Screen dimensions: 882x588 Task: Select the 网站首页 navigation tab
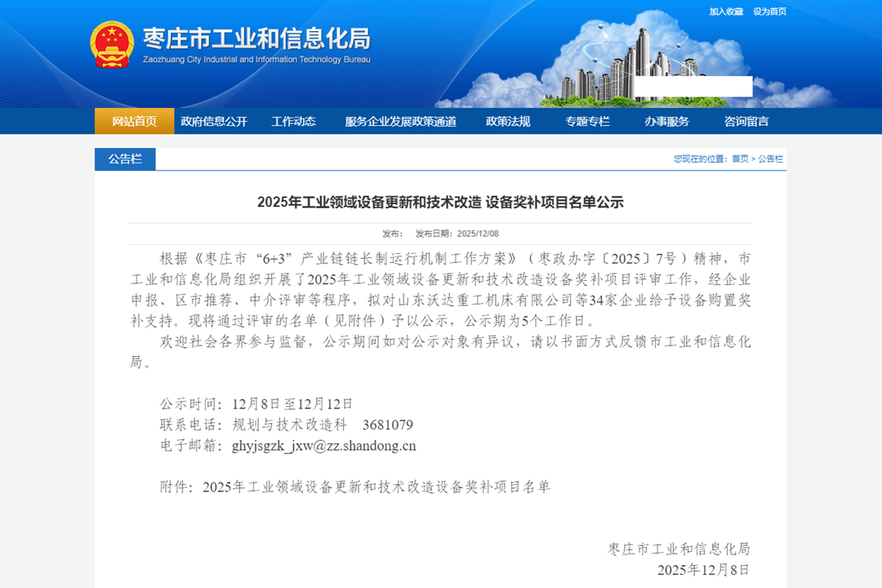tap(133, 120)
